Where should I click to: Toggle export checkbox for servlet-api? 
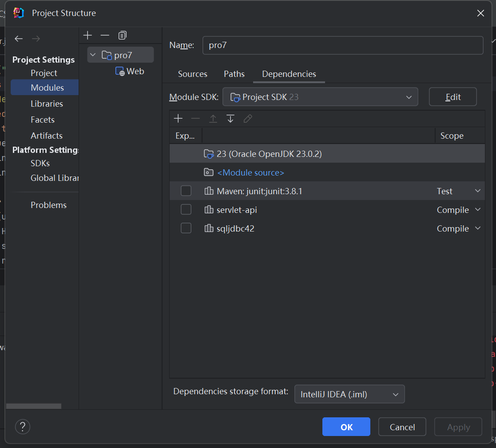(x=186, y=210)
